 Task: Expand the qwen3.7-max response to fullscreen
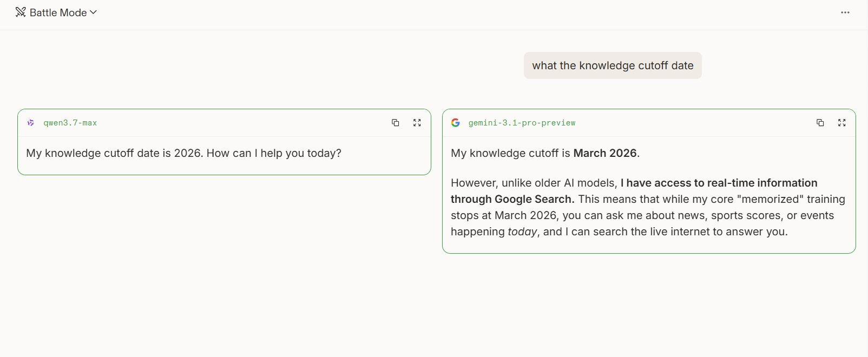click(x=417, y=123)
